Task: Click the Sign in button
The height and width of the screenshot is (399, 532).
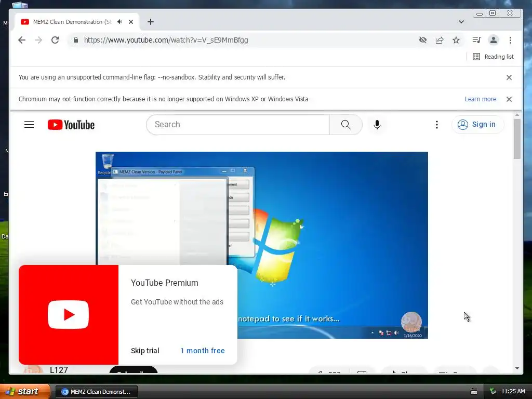Action: tap(477, 125)
